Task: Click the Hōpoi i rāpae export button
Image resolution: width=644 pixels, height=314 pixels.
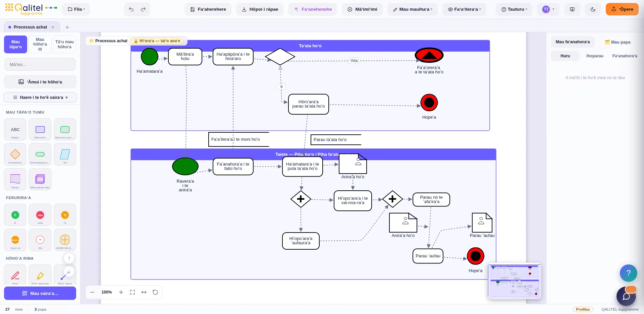Action: click(x=260, y=9)
